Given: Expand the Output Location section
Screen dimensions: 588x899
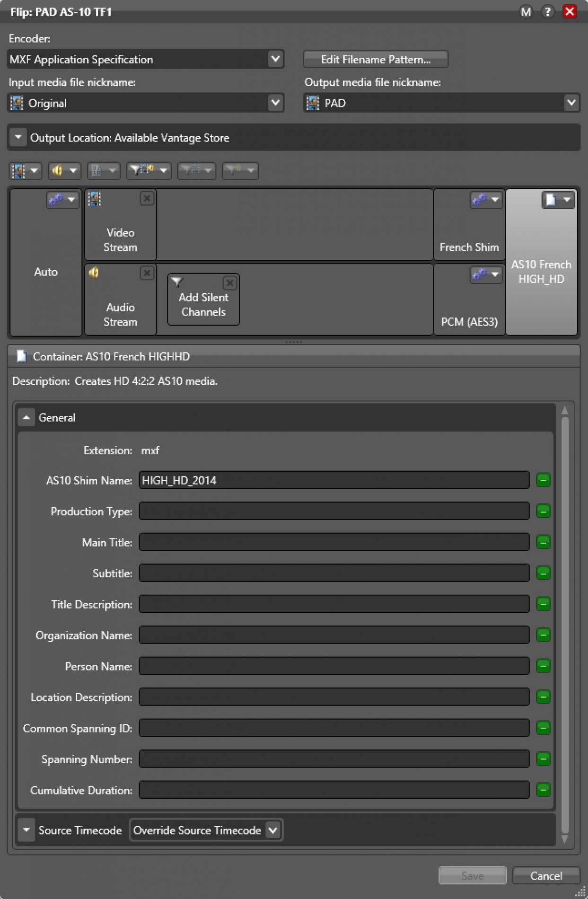Looking at the screenshot, I should click(x=18, y=138).
